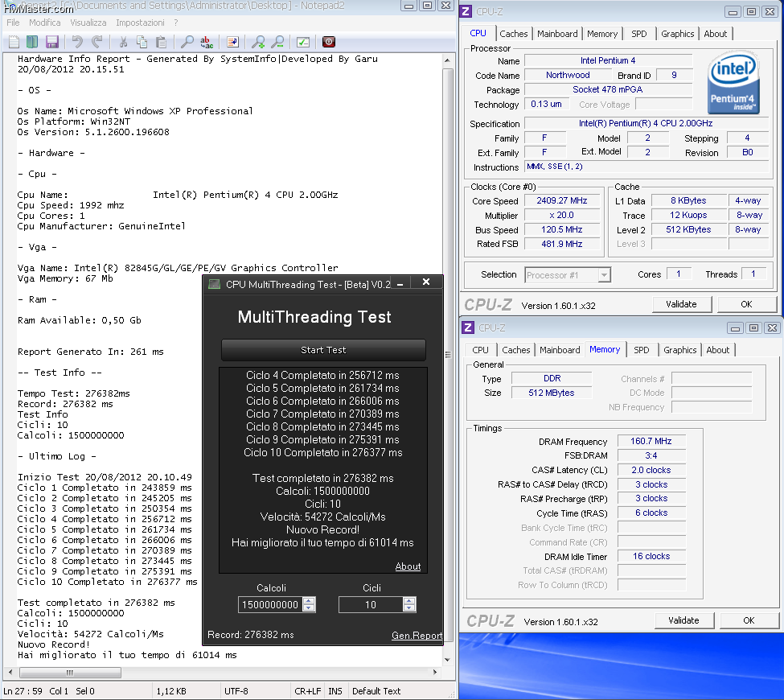Minimize the CPU MultiThreading Test window
Image resolution: width=784 pixels, height=700 pixels.
click(x=400, y=284)
